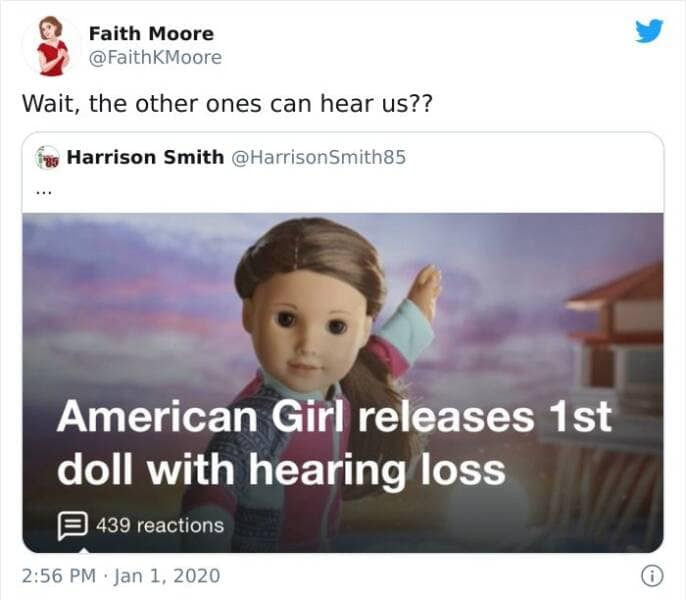Click the 439 reactions label

pos(160,526)
